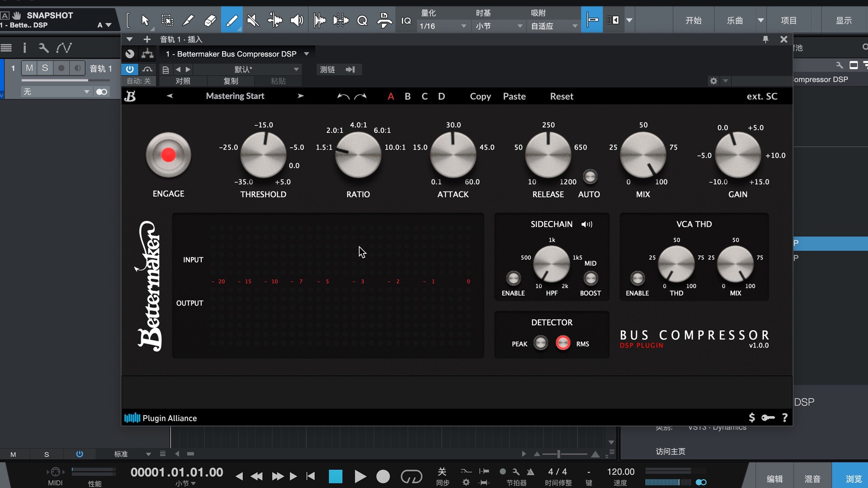Viewport: 868px width, 488px height.
Task: Click the Plugin Alliance key icon
Action: pos(768,418)
